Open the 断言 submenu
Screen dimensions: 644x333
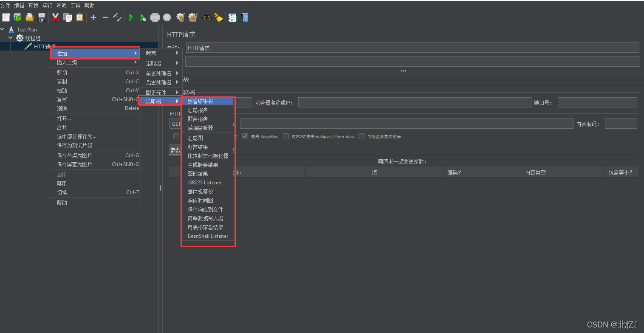pos(161,53)
